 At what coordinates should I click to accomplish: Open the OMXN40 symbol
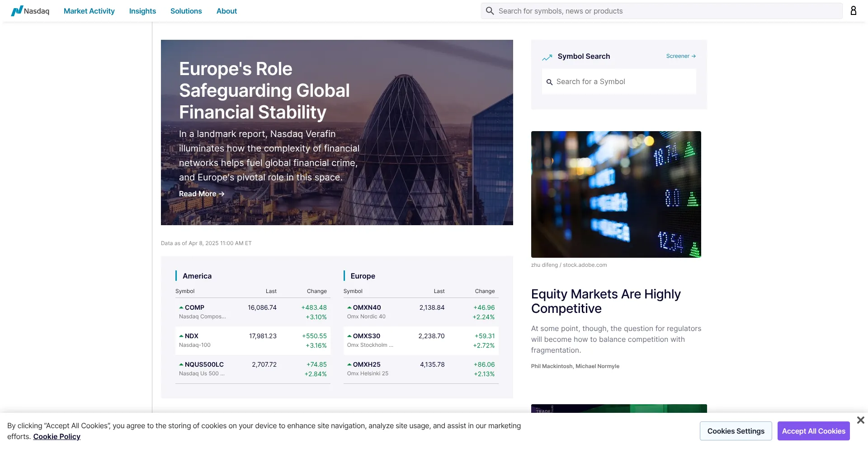point(367,307)
